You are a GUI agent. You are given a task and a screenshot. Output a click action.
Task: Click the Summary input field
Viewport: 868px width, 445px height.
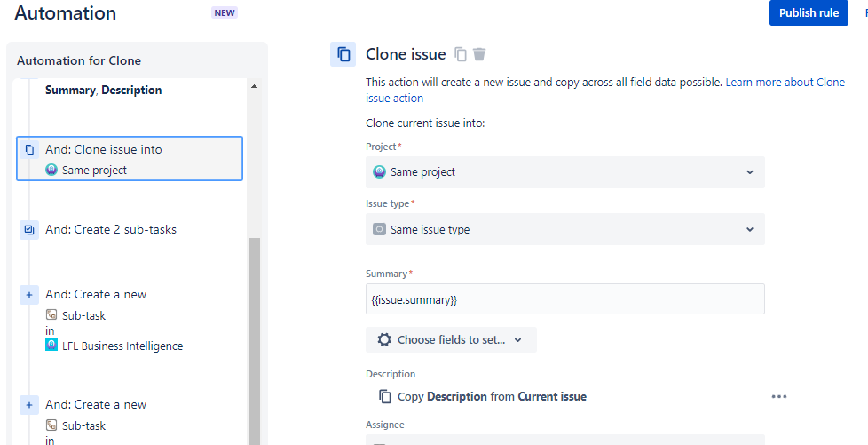[565, 299]
